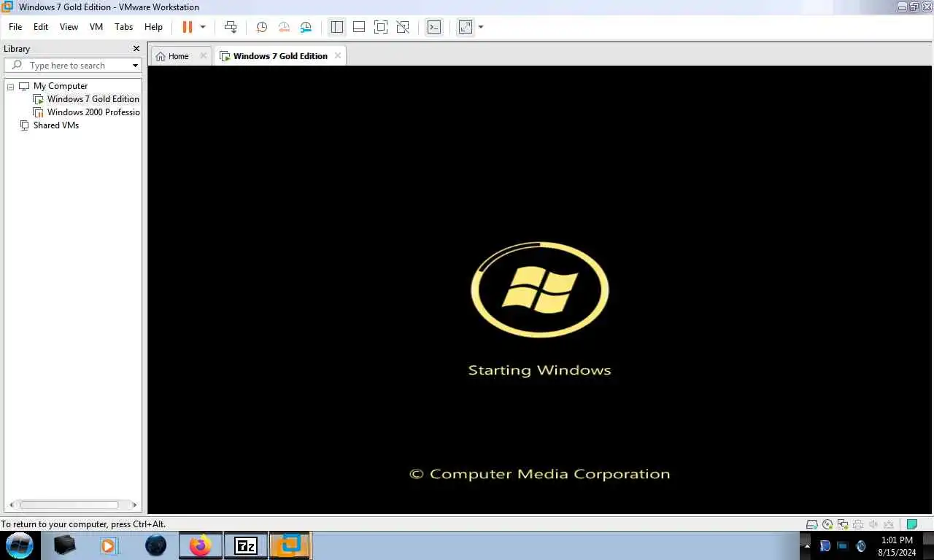Click the network adapter status icon
The height and width of the screenshot is (560, 934).
tap(843, 524)
